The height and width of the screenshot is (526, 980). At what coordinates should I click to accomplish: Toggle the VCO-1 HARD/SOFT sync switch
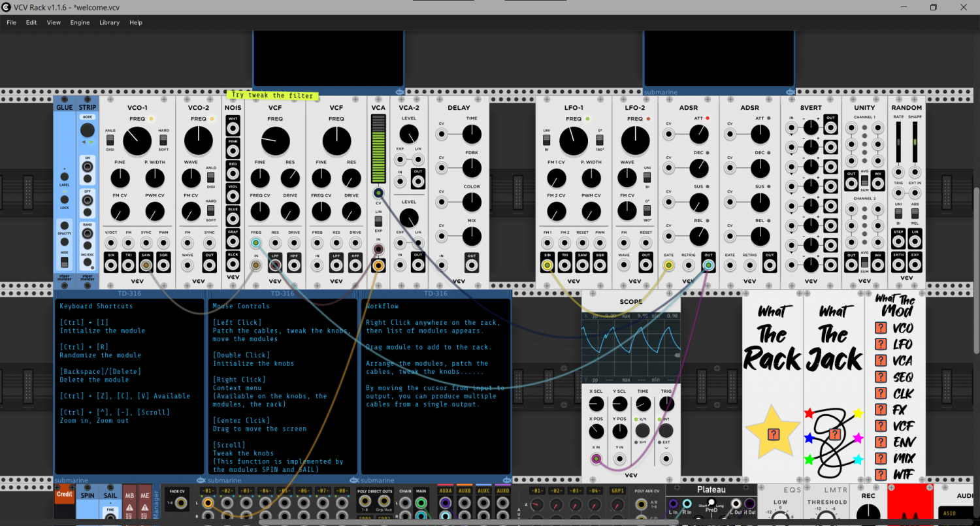click(163, 140)
